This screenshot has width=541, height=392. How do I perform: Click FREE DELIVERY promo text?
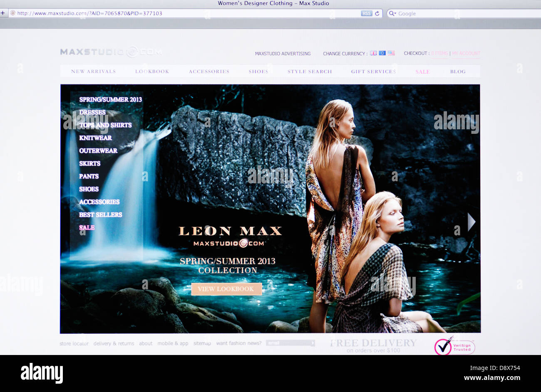373,343
